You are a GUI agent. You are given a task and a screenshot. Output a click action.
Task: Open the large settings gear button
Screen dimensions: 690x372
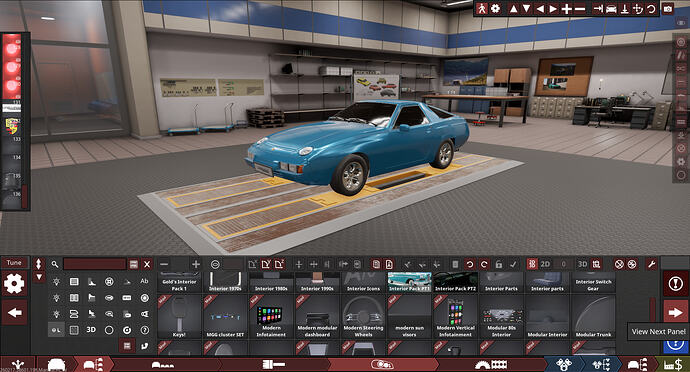point(14,284)
